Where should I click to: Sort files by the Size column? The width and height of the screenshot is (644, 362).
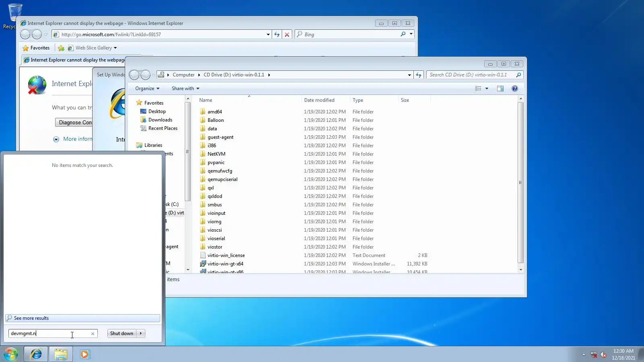click(414, 100)
